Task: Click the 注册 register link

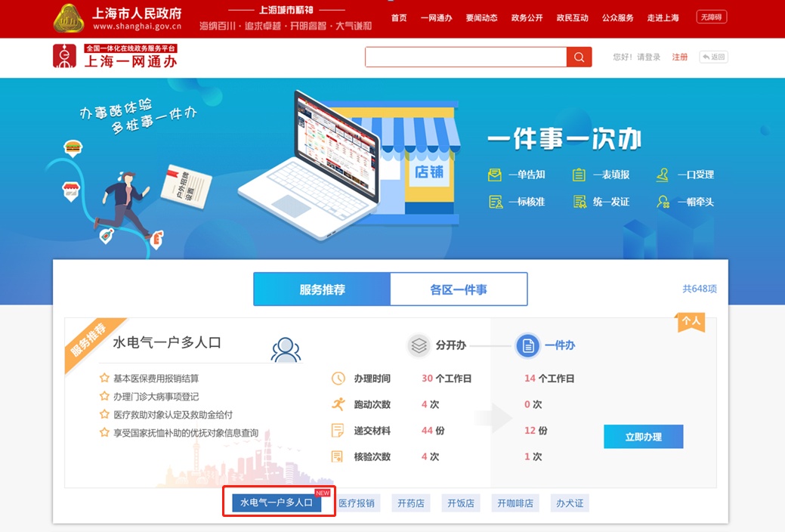Action: point(679,57)
